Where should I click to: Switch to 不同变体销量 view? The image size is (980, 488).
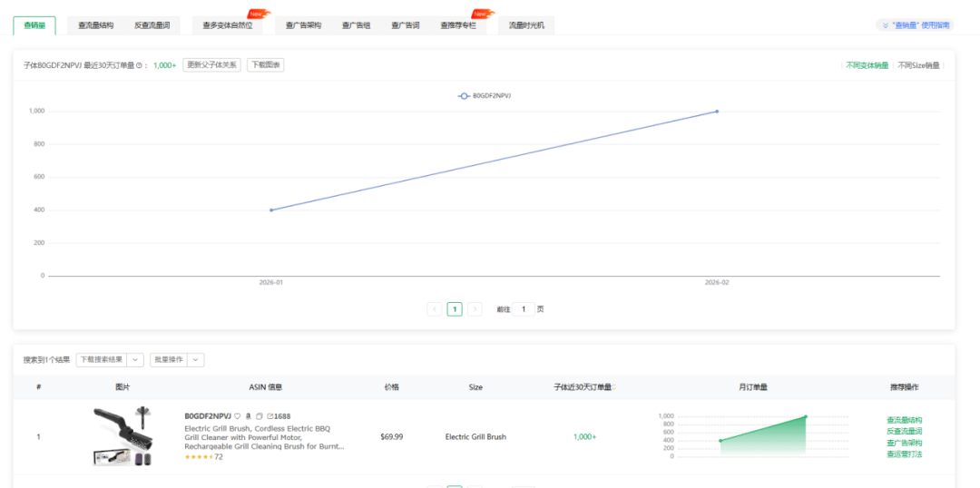tap(867, 65)
